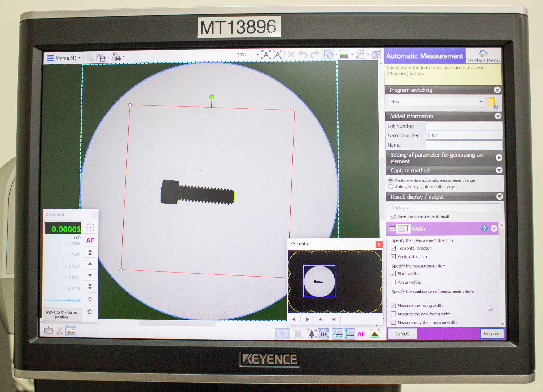Click the Z-Control single up arrow
This screenshot has height=392, width=543.
pyautogui.click(x=90, y=264)
